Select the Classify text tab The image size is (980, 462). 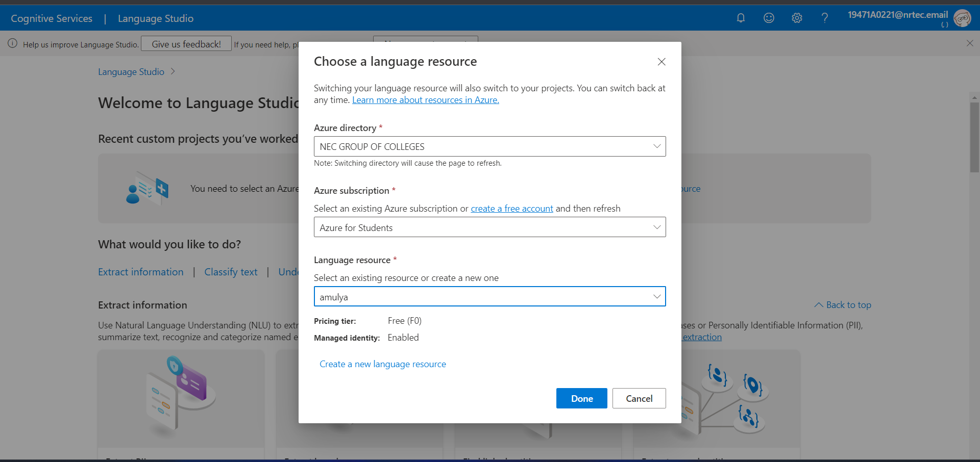coord(231,272)
